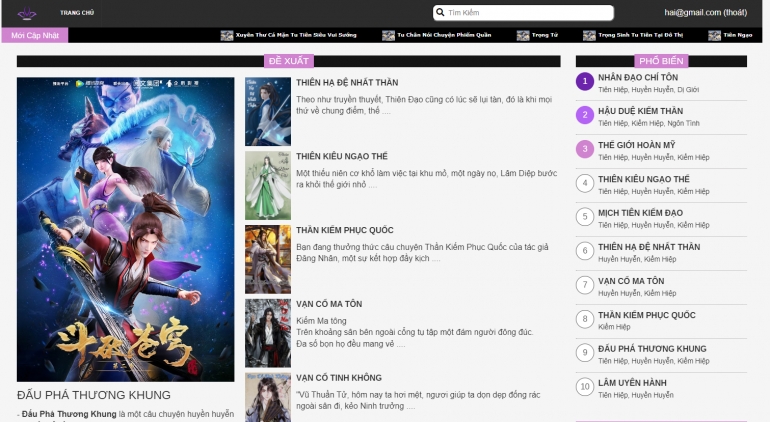Open VẠN CỔ MA TÔN in suggestions
770x422 pixels.
329,304
